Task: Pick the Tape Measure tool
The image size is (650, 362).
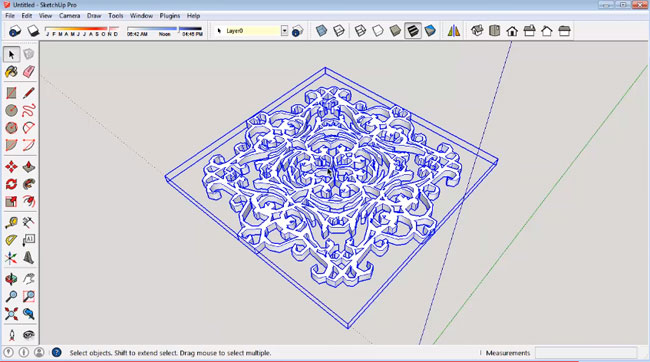Action: 11,223
